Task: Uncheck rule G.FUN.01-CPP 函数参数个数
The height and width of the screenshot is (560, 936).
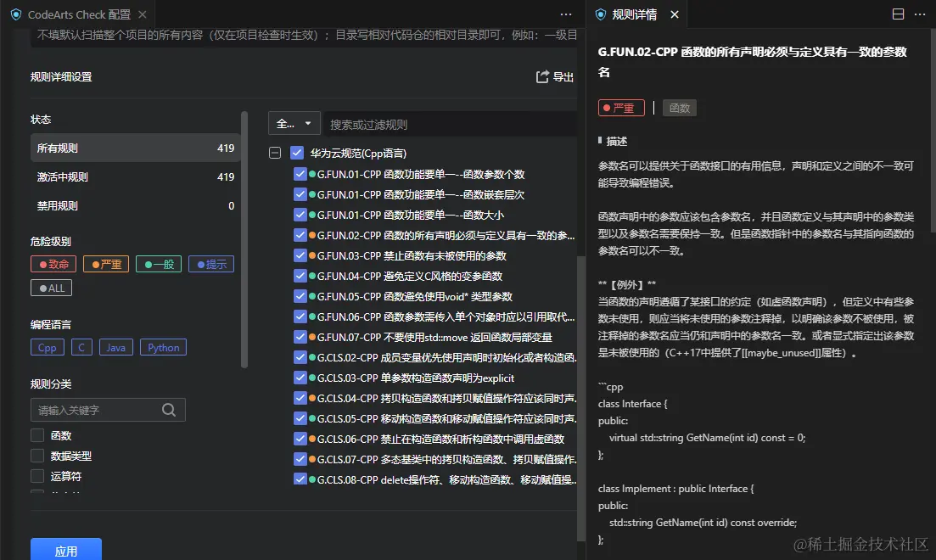Action: point(300,174)
